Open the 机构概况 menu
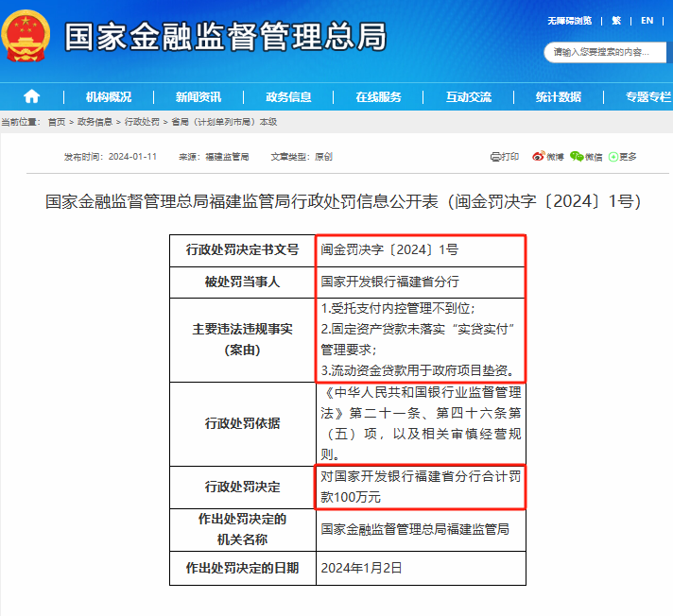This screenshot has height=616, width=673. [x=109, y=96]
